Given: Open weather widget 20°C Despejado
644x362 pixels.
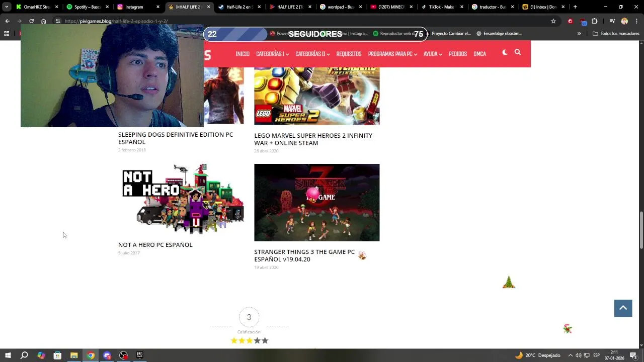Looking at the screenshot, I should [537, 355].
